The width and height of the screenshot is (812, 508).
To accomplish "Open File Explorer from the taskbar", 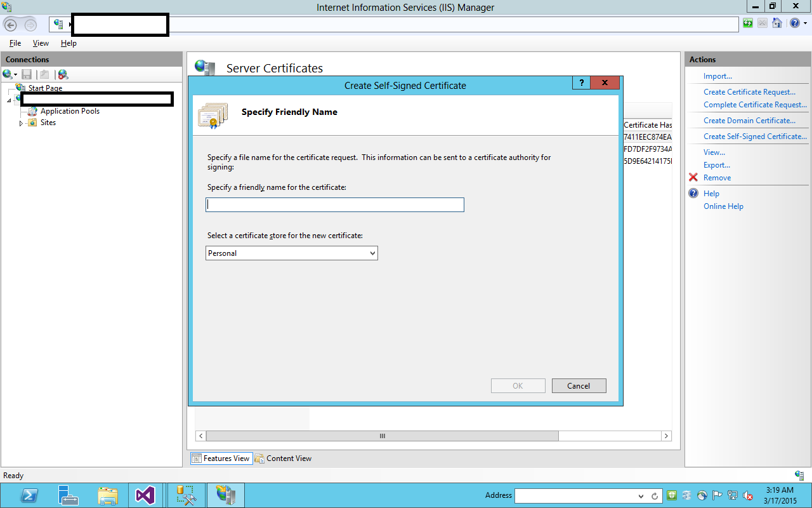I will [x=108, y=495].
